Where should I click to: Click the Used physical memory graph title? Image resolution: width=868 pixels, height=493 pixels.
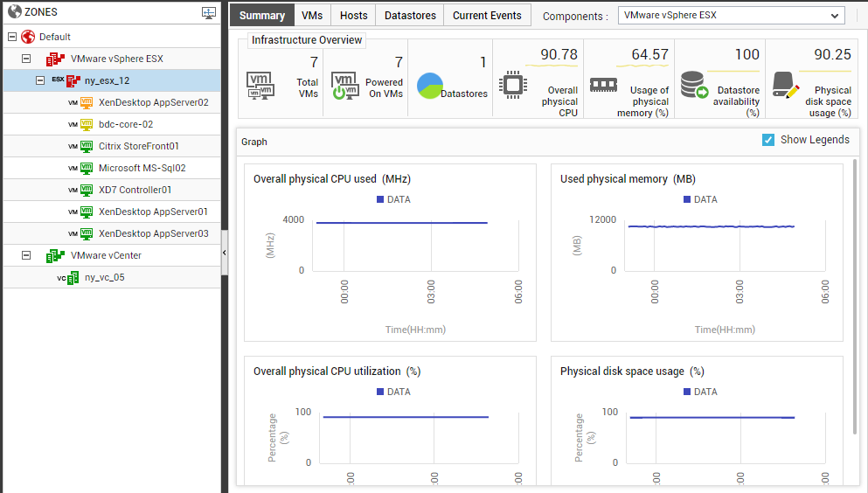click(628, 178)
